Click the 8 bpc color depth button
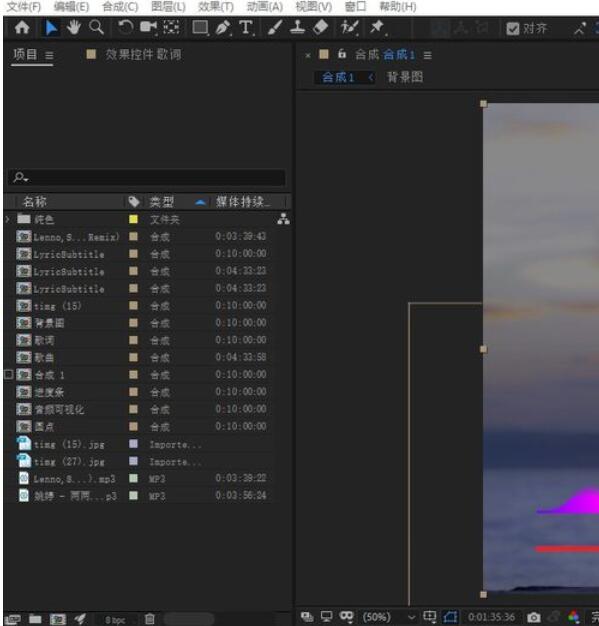The height and width of the screenshot is (626, 599). pos(115,620)
